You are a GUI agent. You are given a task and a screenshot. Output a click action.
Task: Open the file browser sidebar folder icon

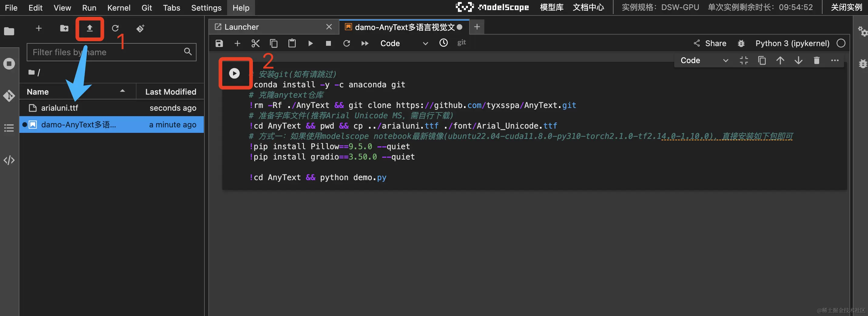(x=9, y=31)
